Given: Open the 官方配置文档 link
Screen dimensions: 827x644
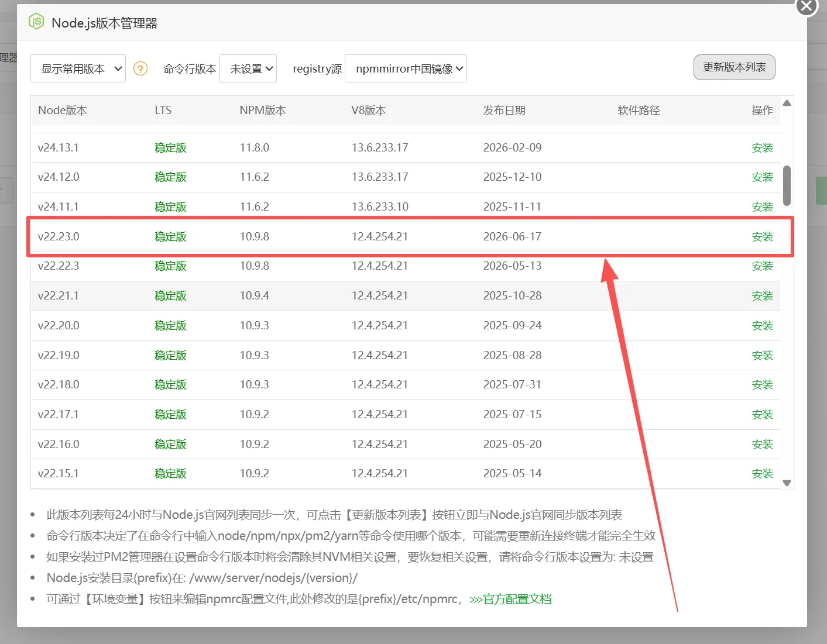Looking at the screenshot, I should [510, 599].
